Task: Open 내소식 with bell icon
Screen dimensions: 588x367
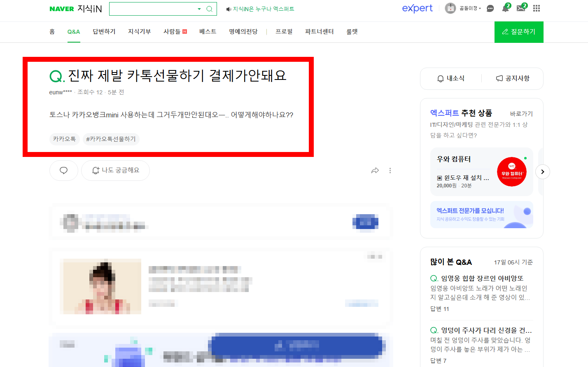Action: tap(451, 78)
